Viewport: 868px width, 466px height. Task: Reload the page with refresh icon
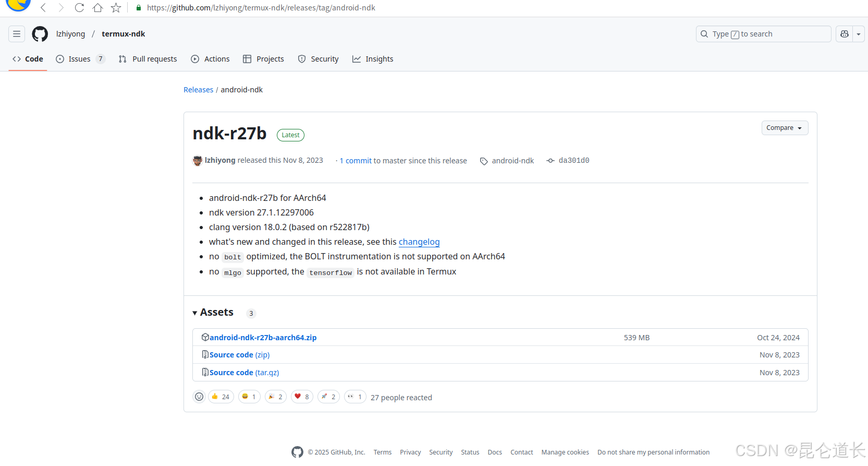79,8
